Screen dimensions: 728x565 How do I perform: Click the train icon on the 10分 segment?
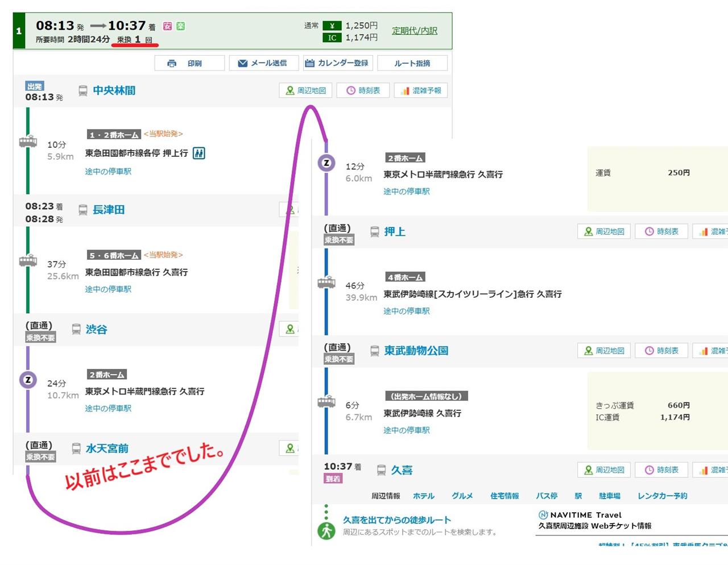[28, 141]
